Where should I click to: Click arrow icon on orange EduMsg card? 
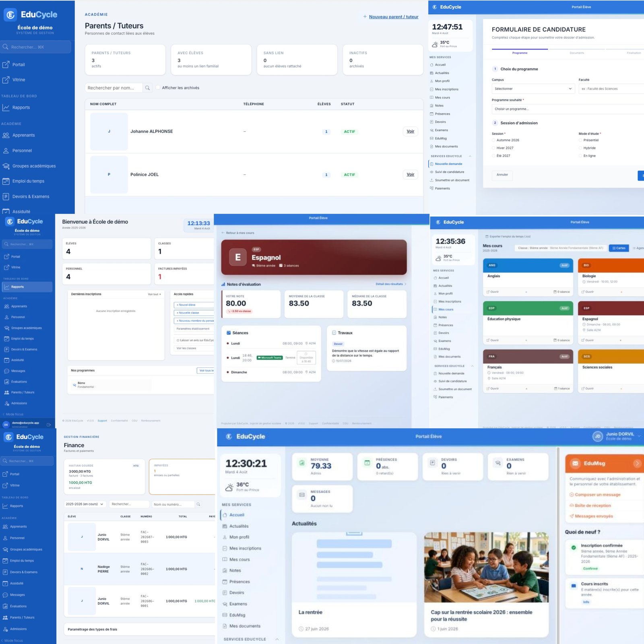point(637,463)
